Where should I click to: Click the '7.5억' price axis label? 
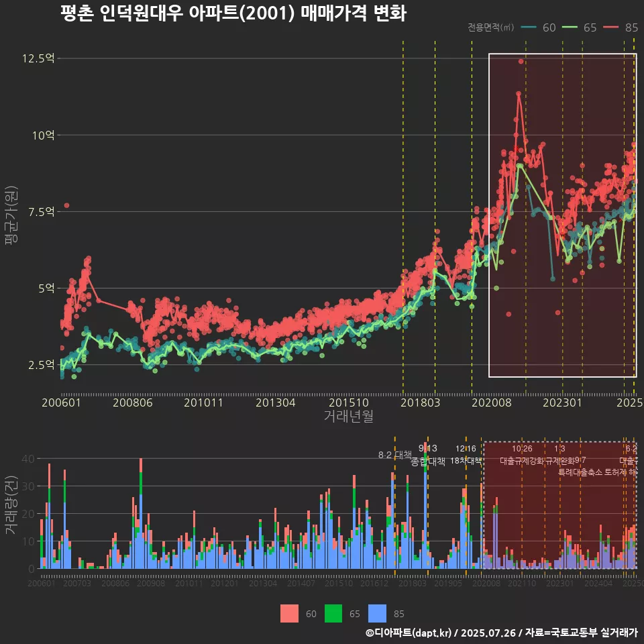(x=41, y=212)
